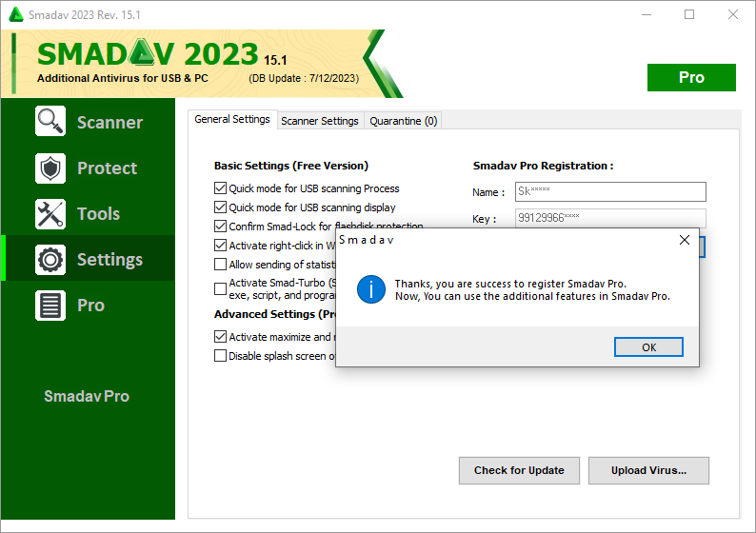Click the blue info icon in dialog
Image resolution: width=756 pixels, height=533 pixels.
pos(370,289)
